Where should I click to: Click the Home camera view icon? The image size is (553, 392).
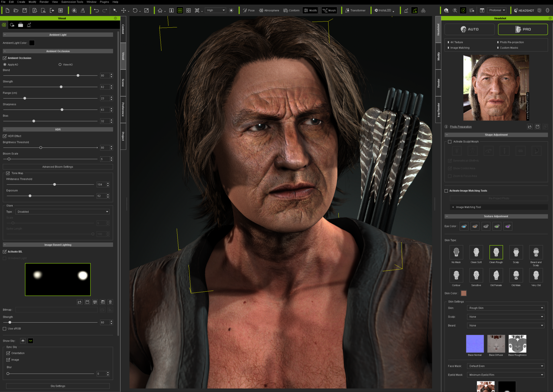pyautogui.click(x=160, y=11)
